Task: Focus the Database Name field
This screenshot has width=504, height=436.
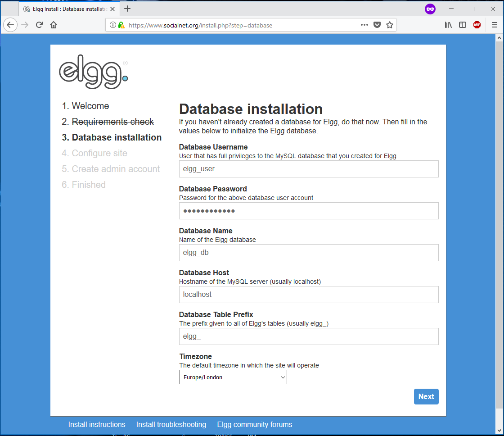Action: pyautogui.click(x=309, y=253)
